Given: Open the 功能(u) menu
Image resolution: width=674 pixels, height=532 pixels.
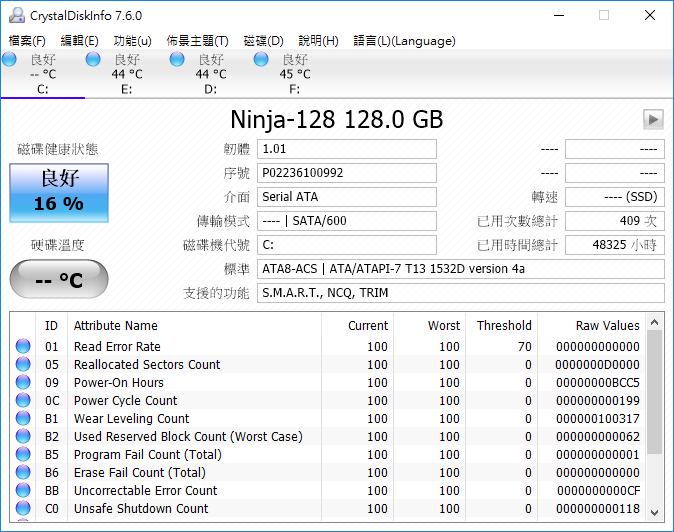Looking at the screenshot, I should tap(132, 41).
